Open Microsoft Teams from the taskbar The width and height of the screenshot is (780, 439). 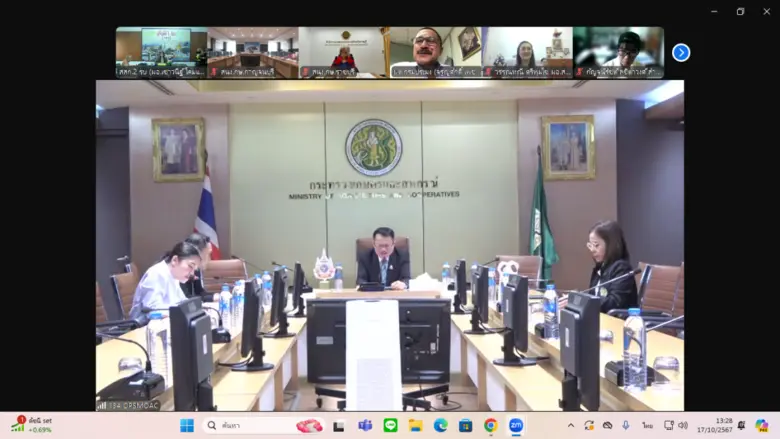(365, 426)
